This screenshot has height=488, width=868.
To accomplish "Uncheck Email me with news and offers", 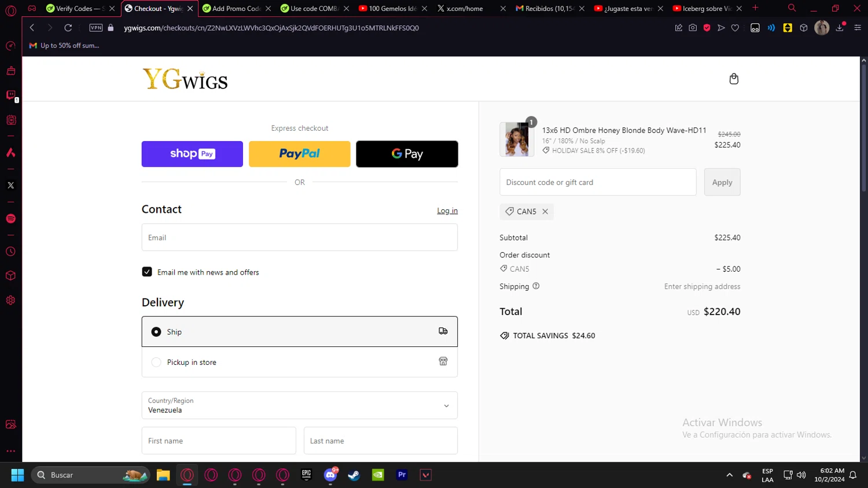I will [147, 272].
